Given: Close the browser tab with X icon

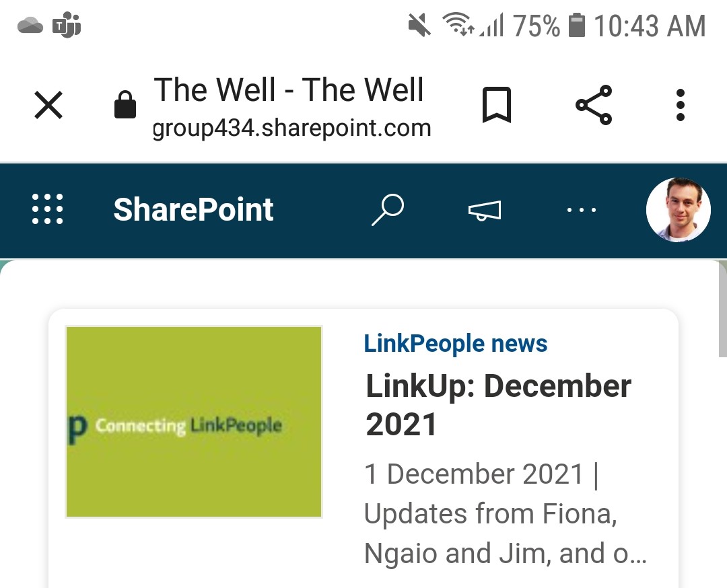Looking at the screenshot, I should pos(48,105).
